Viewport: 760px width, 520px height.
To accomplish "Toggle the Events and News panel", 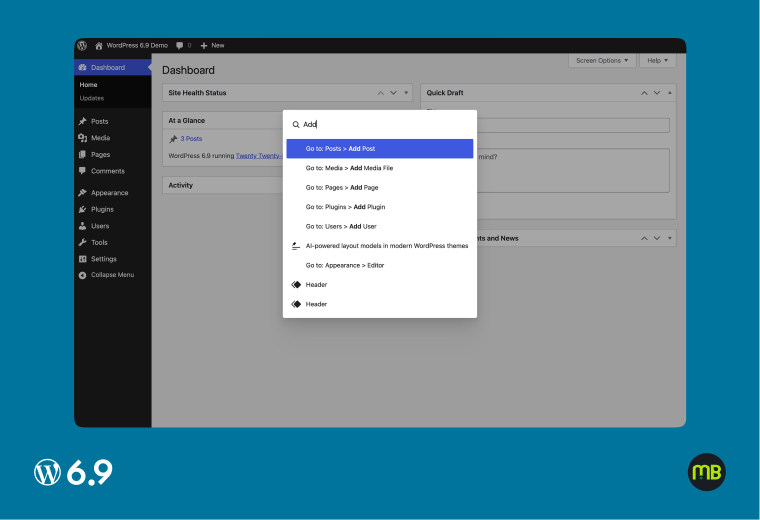I will pos(669,238).
